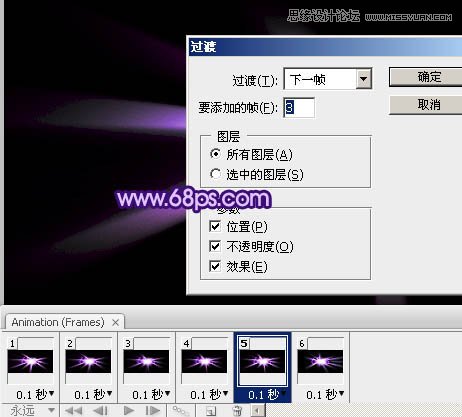This screenshot has width=462, height=417.
Task: Select animation frame 4 thumbnail
Action: point(204,361)
